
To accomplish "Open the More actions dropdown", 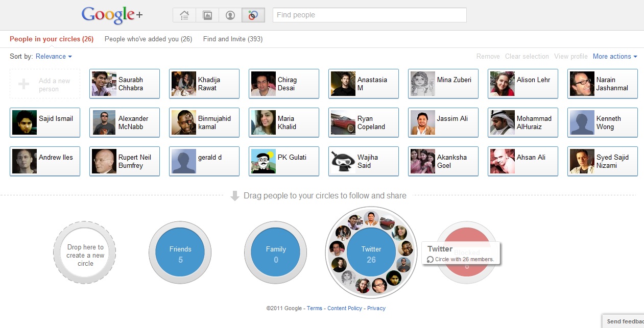I will [x=615, y=57].
